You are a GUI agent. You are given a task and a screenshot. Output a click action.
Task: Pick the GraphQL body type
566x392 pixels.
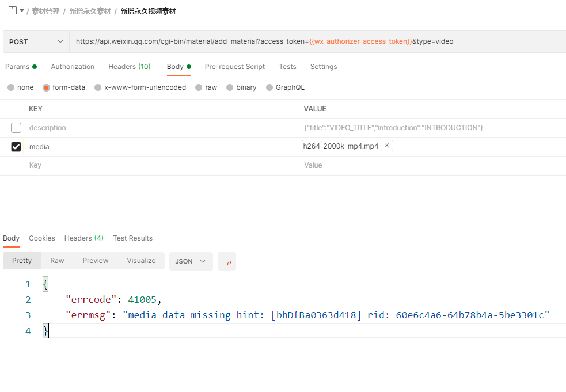coord(269,87)
